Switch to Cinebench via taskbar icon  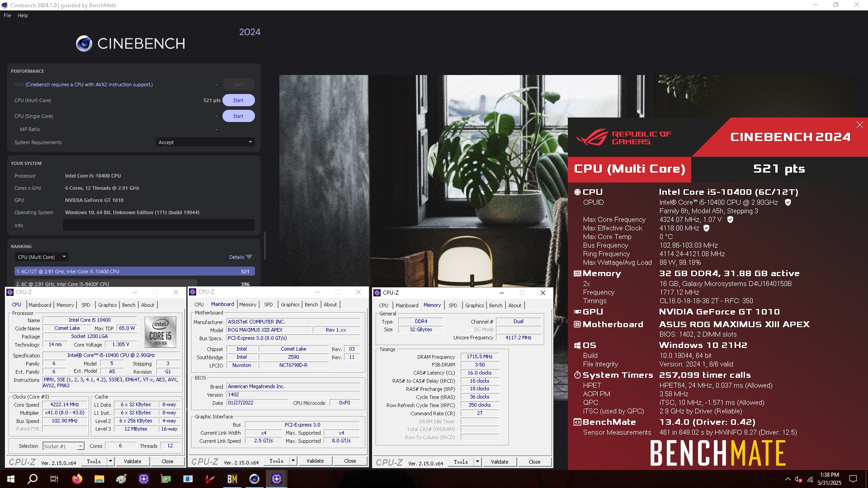pos(255,479)
